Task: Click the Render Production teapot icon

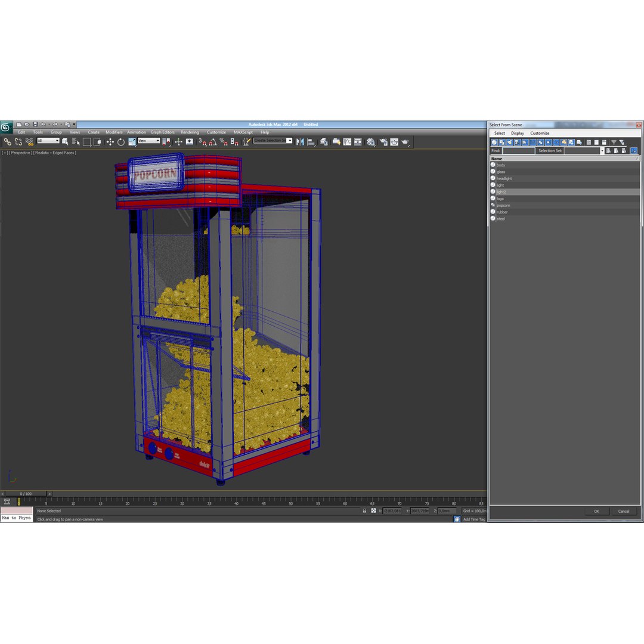Action: click(406, 142)
